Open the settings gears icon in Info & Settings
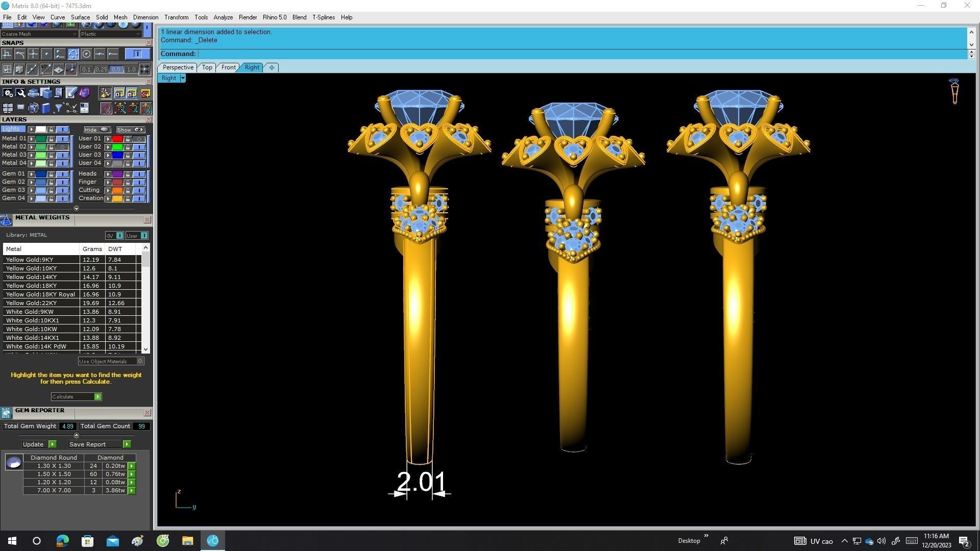This screenshot has height=551, width=980. click(x=8, y=93)
